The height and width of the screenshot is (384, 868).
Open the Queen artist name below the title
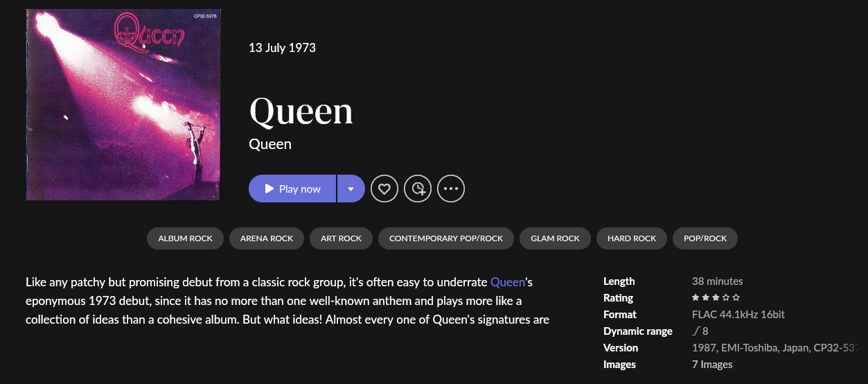270,144
